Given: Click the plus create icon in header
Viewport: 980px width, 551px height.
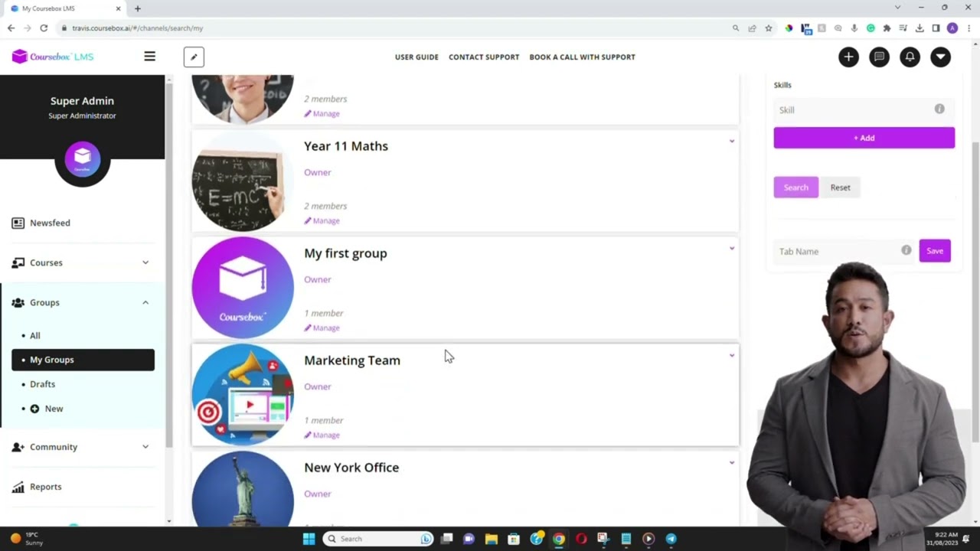Looking at the screenshot, I should (848, 57).
